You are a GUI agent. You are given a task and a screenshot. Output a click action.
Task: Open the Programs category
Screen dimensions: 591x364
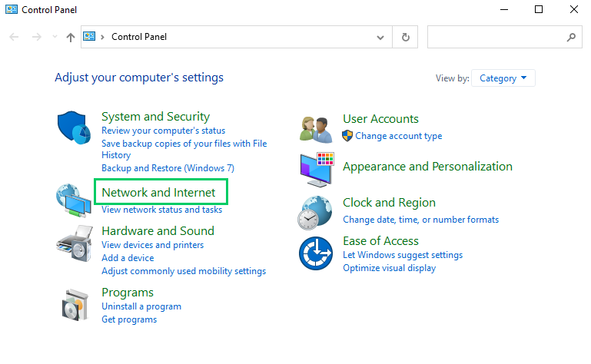[128, 293]
